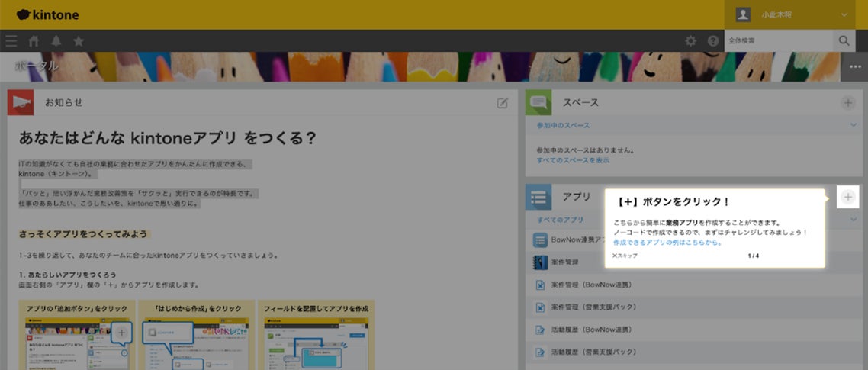Click the 全体検索 search field
Image resolution: width=868 pixels, height=370 pixels.
[x=778, y=41]
